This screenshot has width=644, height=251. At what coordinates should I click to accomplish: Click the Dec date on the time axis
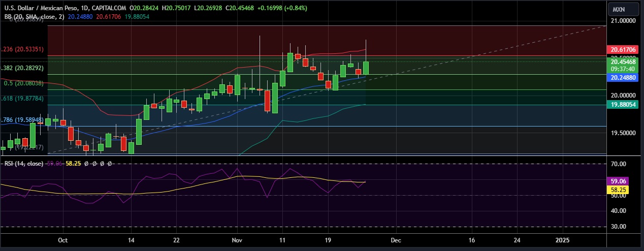[396, 239]
